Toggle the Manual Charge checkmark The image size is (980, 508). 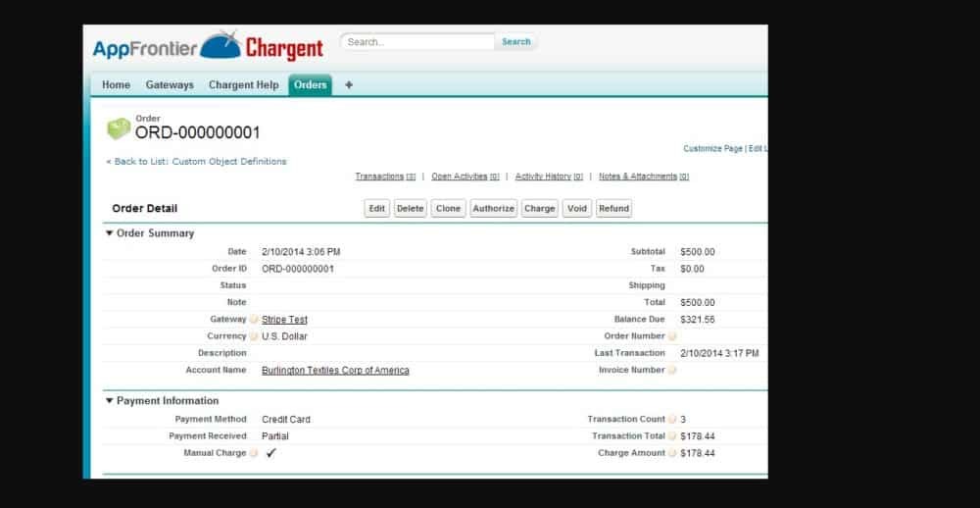click(x=271, y=453)
